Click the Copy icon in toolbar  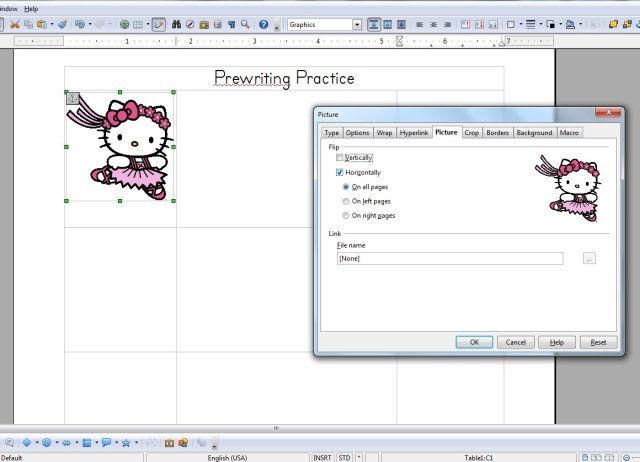(28, 24)
